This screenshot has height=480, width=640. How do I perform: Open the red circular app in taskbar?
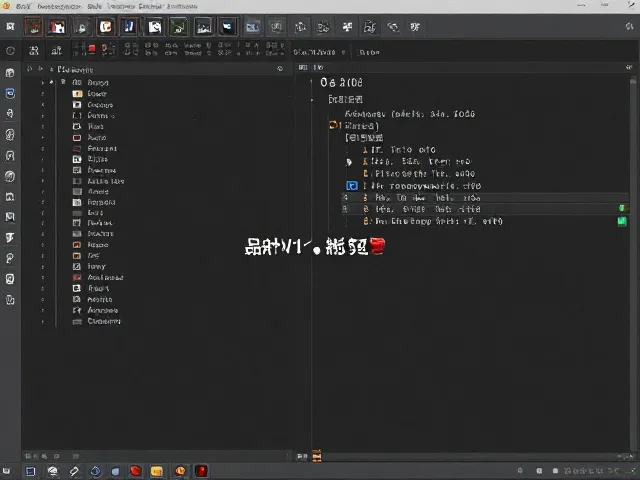point(135,471)
